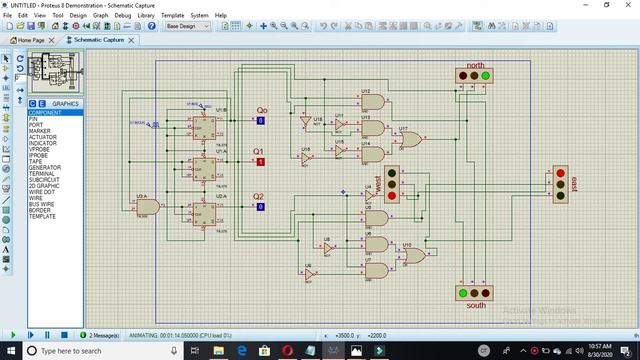Open the Help question mark icon
The height and width of the screenshot is (360, 640).
click(151, 26)
